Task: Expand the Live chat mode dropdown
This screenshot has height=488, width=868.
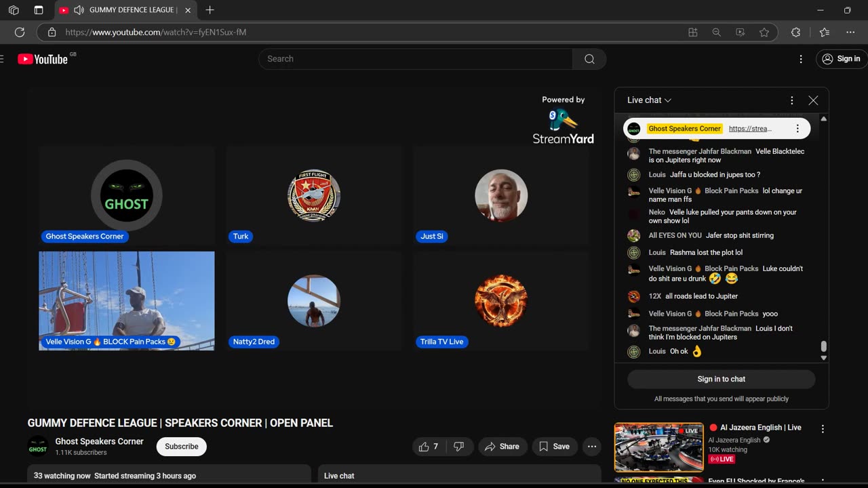Action: (649, 100)
